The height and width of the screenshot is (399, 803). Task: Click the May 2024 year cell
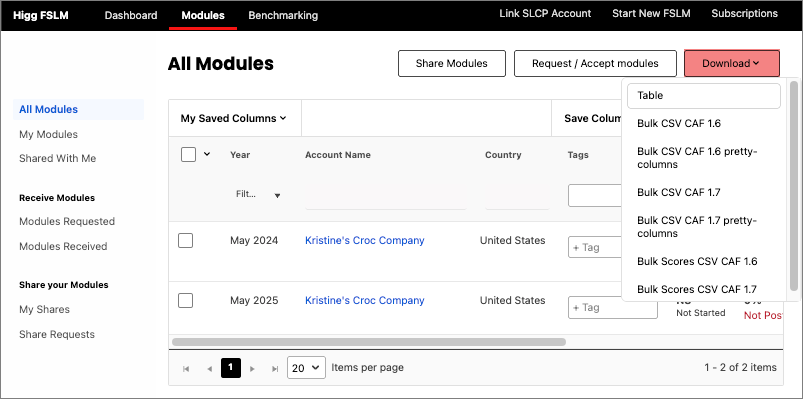pos(254,240)
